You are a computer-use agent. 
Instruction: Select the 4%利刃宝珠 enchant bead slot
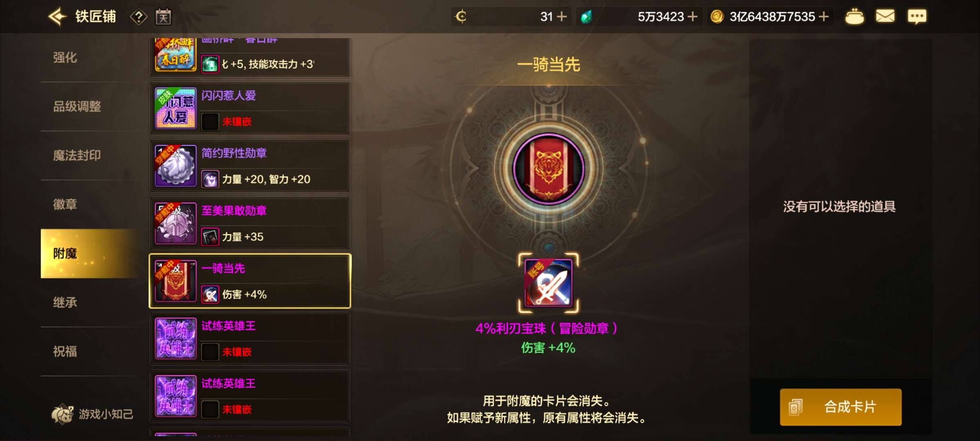coord(548,283)
